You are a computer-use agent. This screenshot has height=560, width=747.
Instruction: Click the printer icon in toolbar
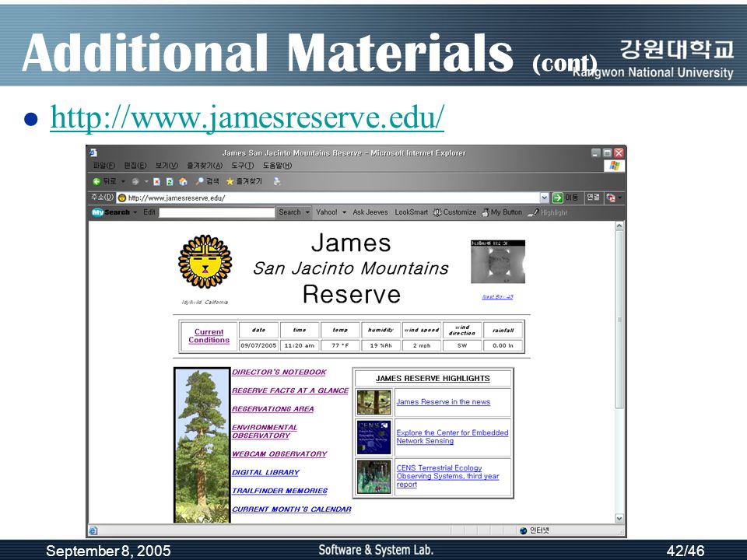click(x=277, y=181)
